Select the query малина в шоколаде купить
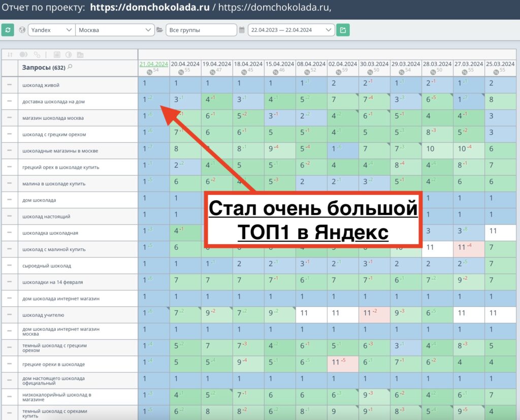 [x=54, y=183]
